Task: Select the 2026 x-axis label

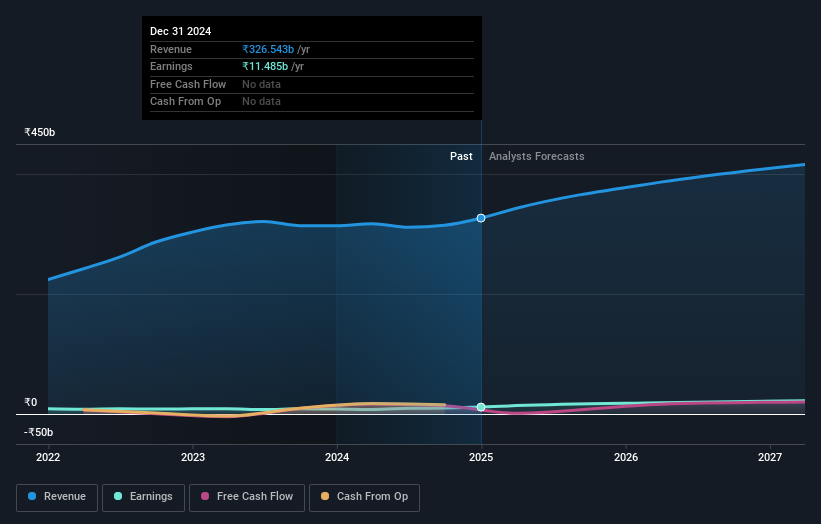Action: pos(626,458)
